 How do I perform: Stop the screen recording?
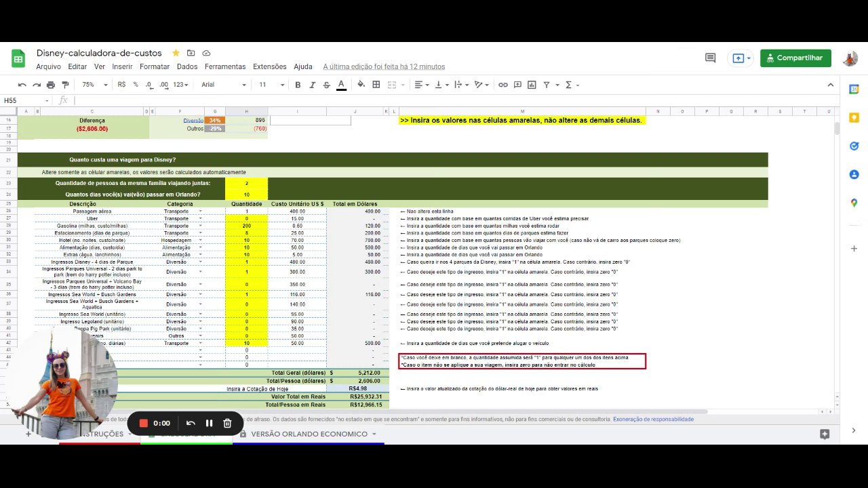[x=144, y=423]
